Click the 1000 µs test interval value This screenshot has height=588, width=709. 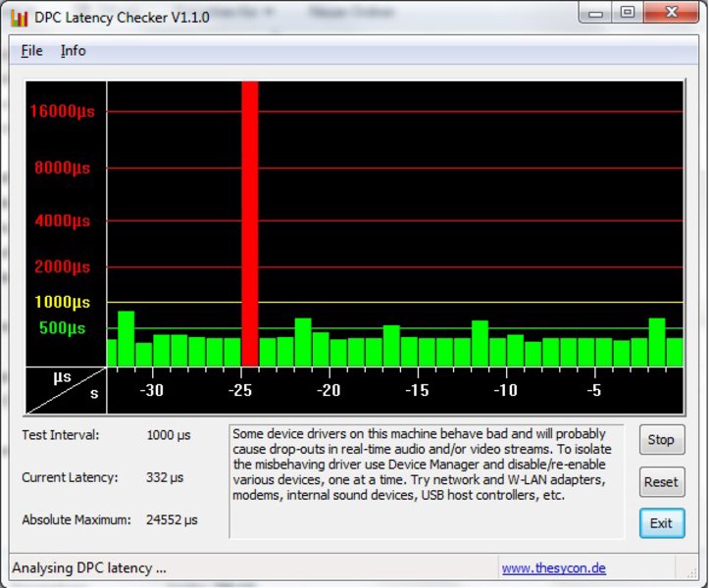point(169,435)
